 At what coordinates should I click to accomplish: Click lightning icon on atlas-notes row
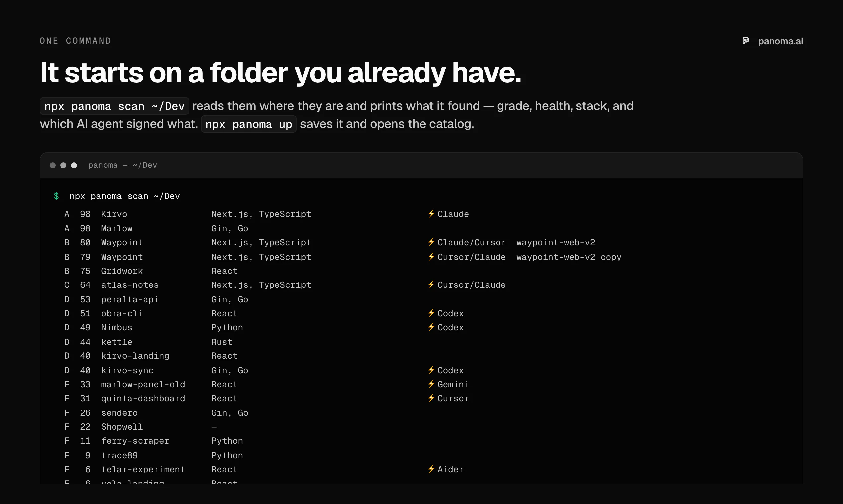pyautogui.click(x=431, y=284)
